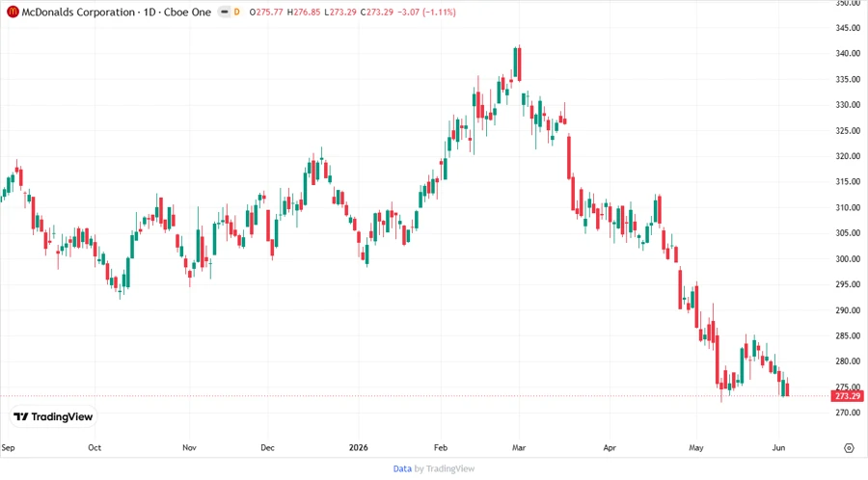The height and width of the screenshot is (480, 868).
Task: Click the 340.00 price axis label
Action: coord(848,54)
